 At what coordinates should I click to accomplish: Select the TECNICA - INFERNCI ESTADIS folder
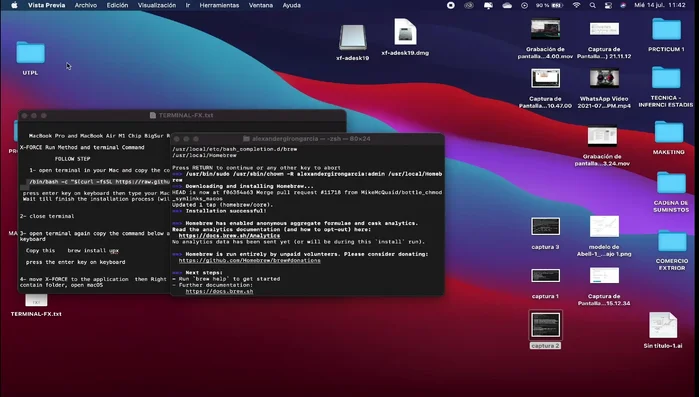click(666, 78)
